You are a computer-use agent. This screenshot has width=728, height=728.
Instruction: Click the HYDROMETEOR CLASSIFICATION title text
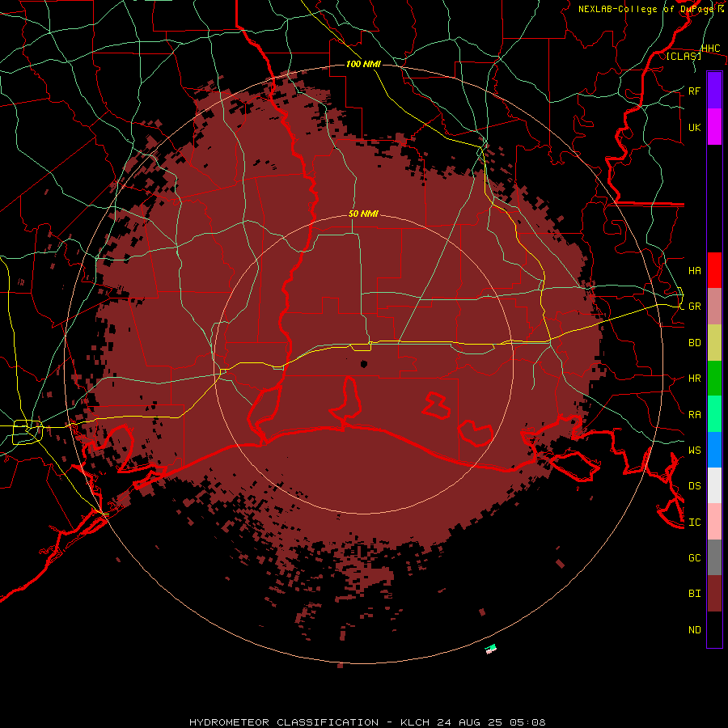point(284,722)
